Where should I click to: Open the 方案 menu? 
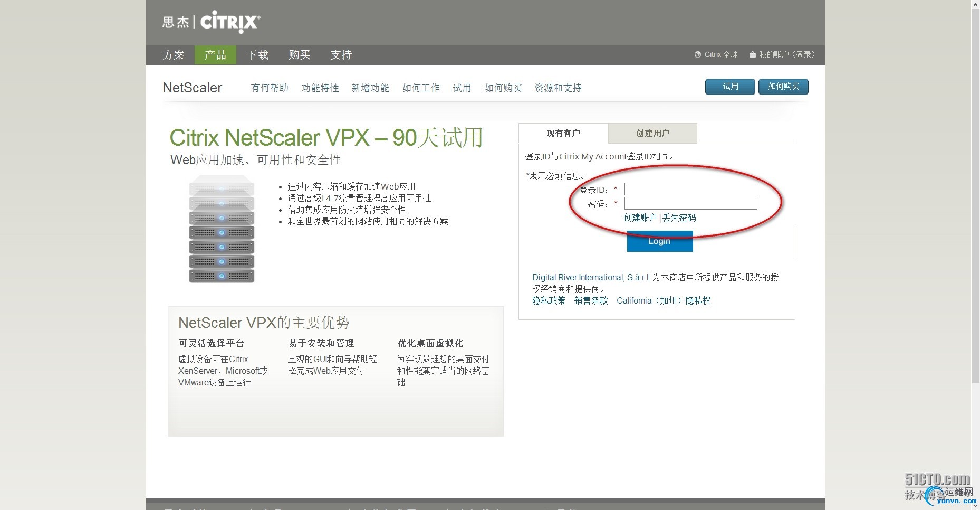tap(174, 55)
